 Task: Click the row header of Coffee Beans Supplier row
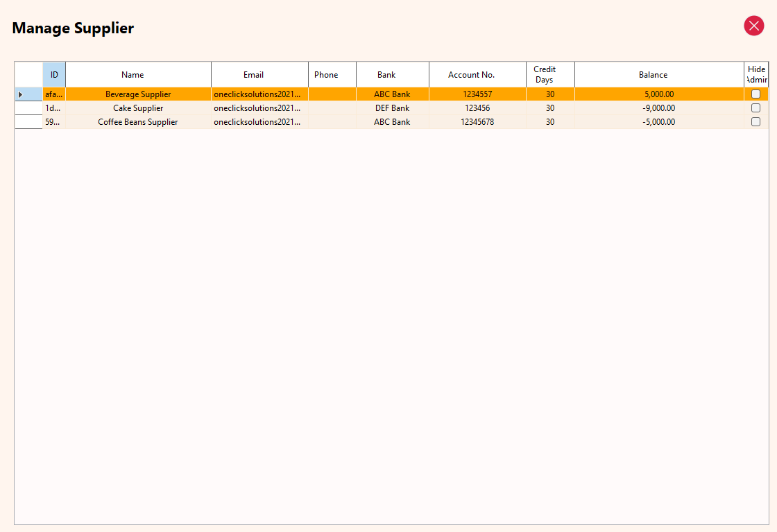pyautogui.click(x=28, y=122)
